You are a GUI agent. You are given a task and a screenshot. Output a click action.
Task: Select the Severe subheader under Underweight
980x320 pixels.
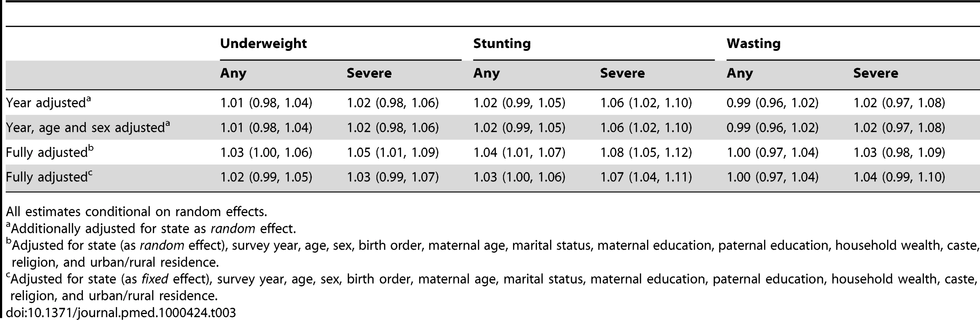tap(369, 73)
